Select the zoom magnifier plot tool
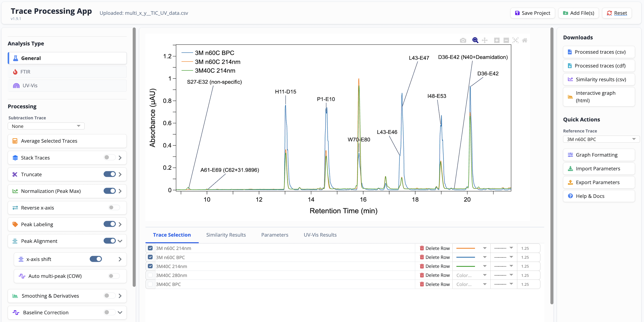The image size is (644, 322). click(x=475, y=40)
